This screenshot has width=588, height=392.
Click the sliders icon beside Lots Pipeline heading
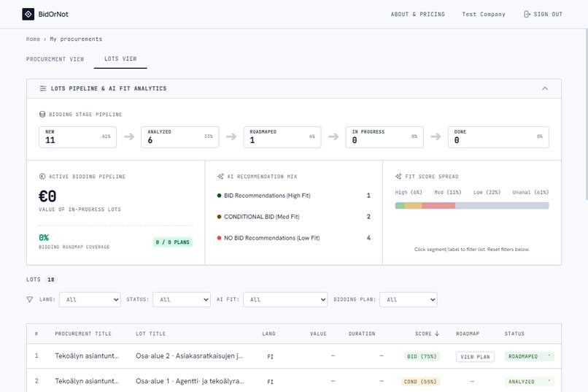point(43,88)
